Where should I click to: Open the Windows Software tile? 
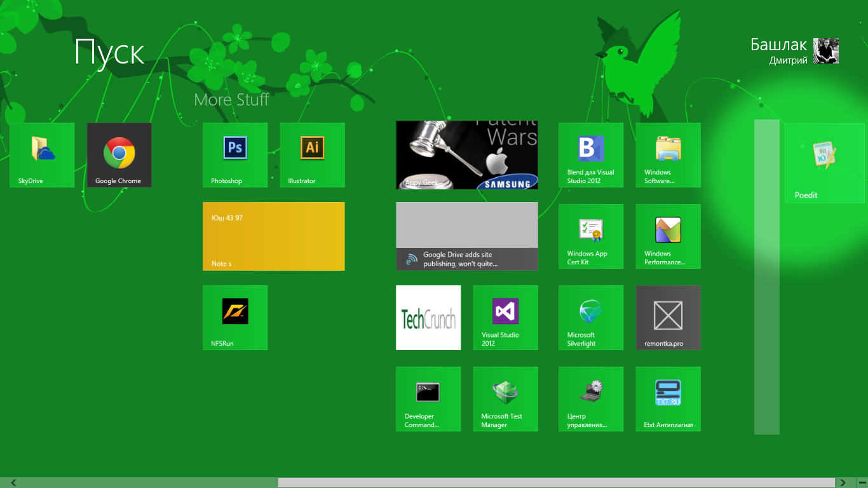[668, 155]
